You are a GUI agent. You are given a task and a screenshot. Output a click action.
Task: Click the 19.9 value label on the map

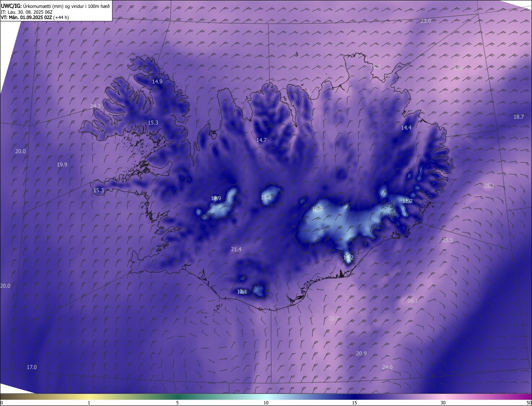click(x=62, y=165)
